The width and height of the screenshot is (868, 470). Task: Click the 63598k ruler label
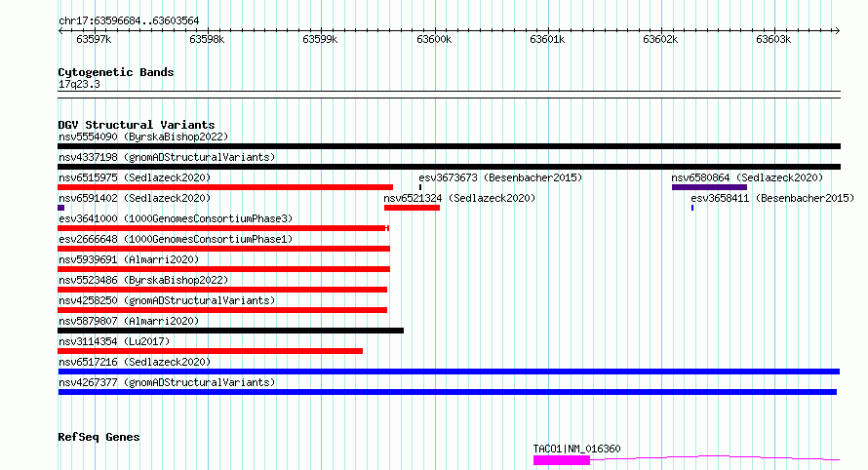coord(207,40)
